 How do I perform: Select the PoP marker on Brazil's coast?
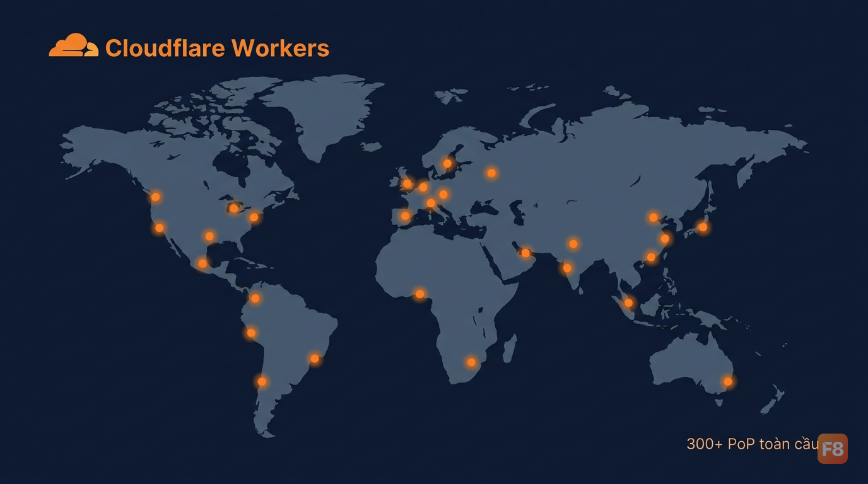coord(315,359)
